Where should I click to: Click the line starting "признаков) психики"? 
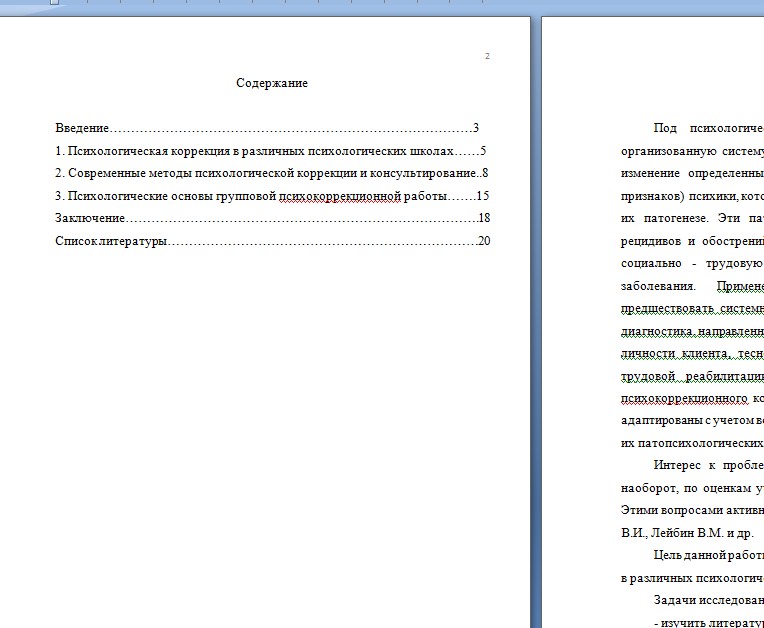coord(692,196)
